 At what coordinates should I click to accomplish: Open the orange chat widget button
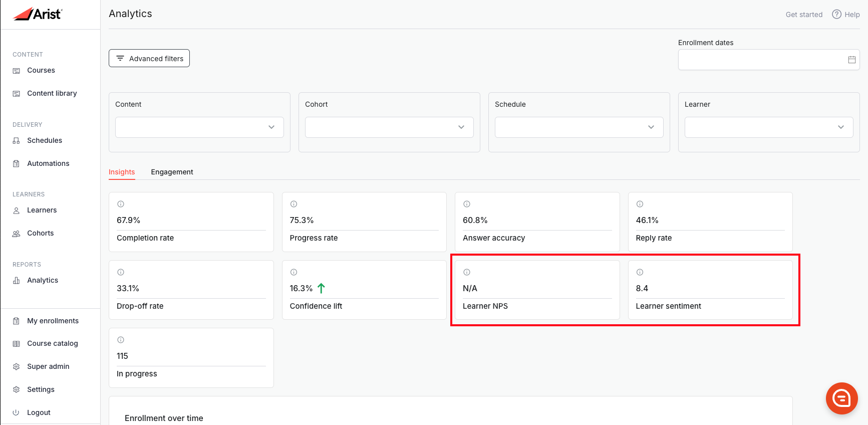click(x=841, y=398)
